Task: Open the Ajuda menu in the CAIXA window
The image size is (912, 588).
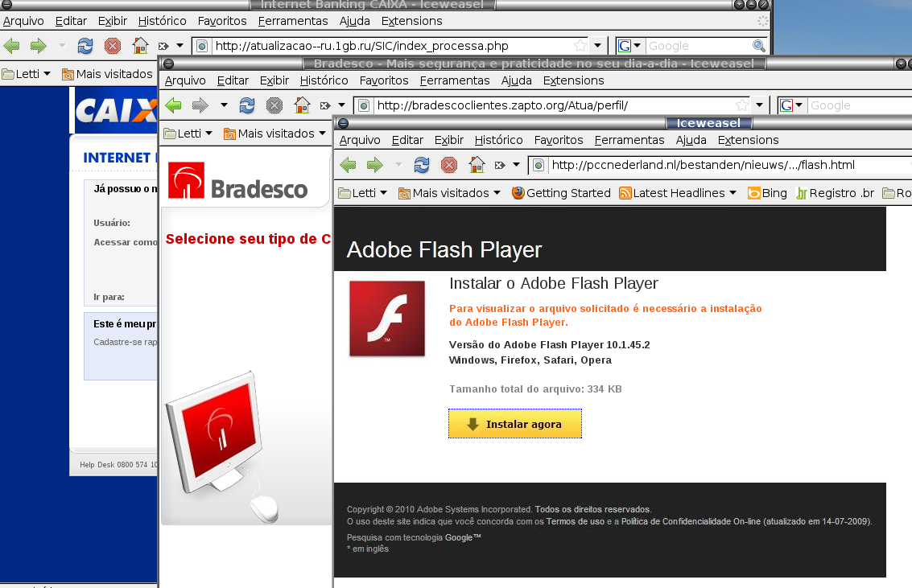Action: (355, 21)
